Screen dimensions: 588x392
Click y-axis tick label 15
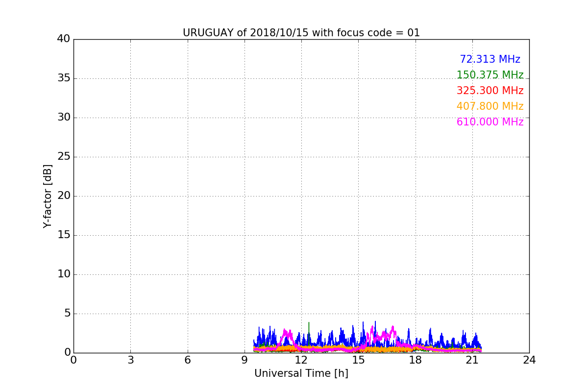coord(64,235)
